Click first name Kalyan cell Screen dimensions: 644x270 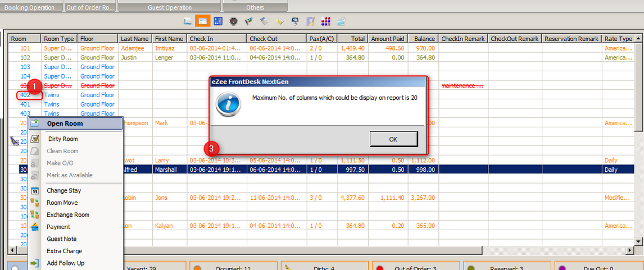click(x=170, y=226)
